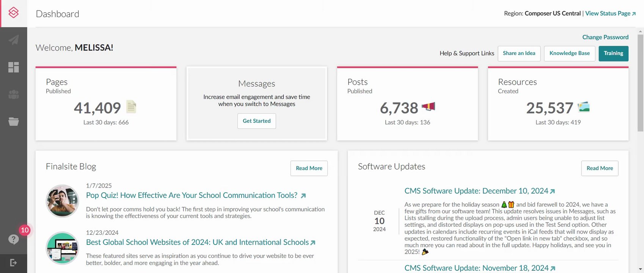
Task: Click the logout icon at sidebar bottom
Action: click(14, 263)
